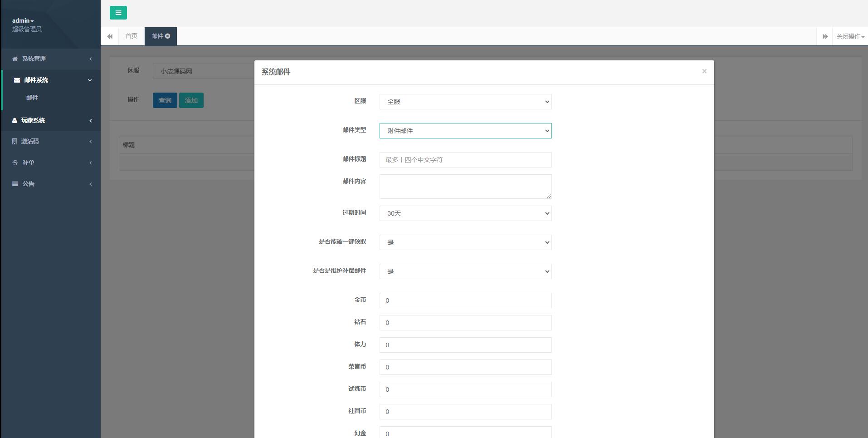Open 系统管理 via its home icon
The image size is (868, 438).
tap(15, 59)
